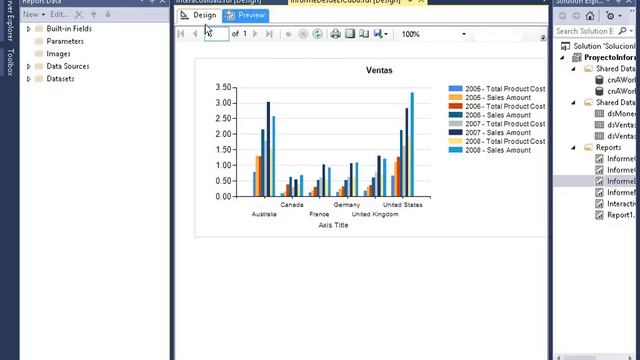Go to next page of report preview

(x=255, y=34)
